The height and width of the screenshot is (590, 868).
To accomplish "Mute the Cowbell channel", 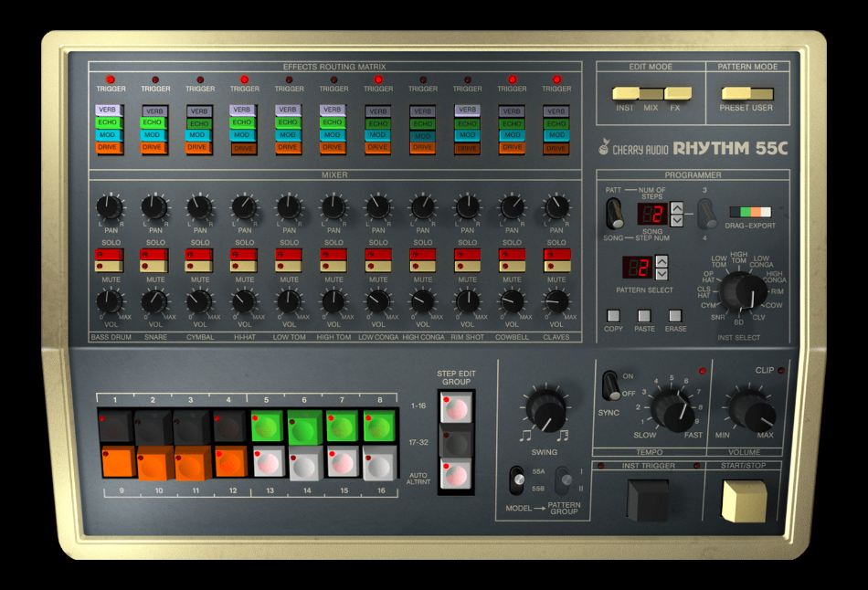I will pos(513,266).
